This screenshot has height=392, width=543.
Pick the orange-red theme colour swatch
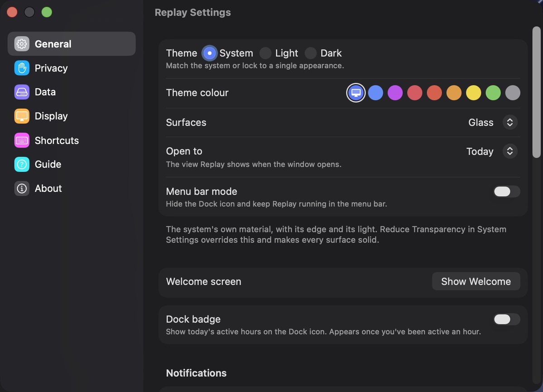434,93
